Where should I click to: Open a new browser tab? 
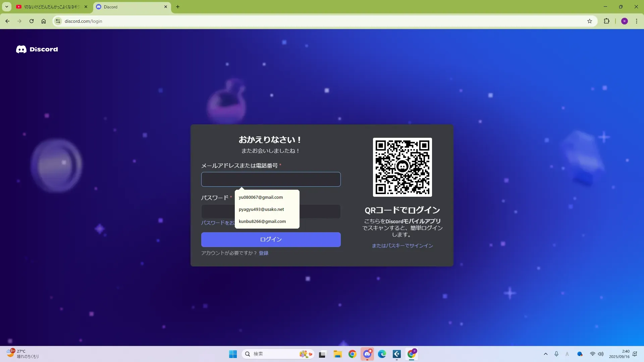(x=178, y=7)
